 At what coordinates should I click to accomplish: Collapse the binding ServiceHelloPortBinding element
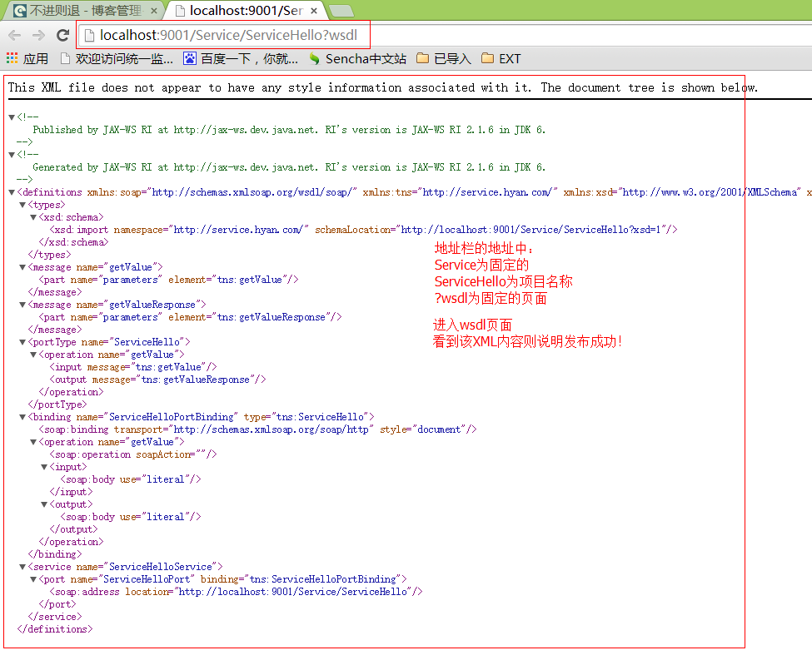(x=22, y=417)
